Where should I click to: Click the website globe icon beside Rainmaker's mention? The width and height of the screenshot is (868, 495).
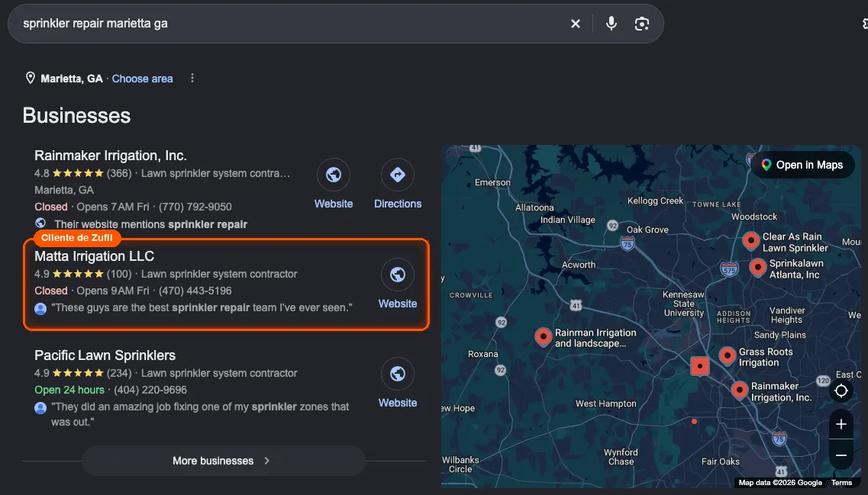40,223
